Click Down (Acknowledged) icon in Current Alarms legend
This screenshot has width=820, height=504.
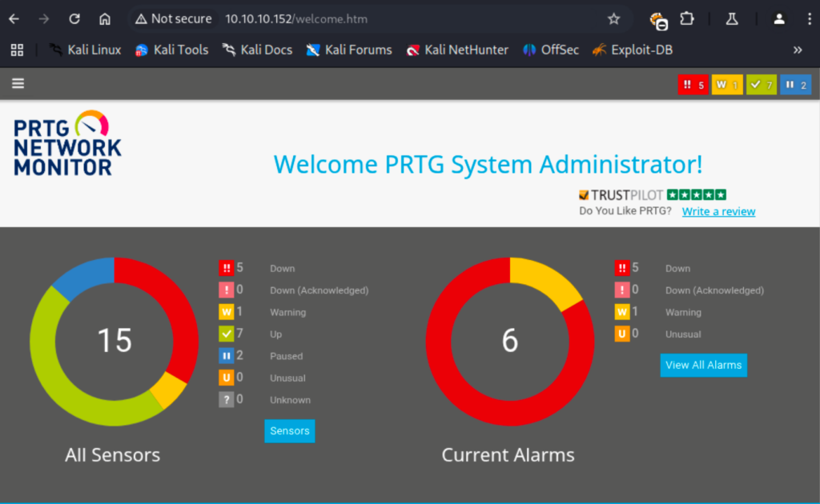(x=621, y=290)
